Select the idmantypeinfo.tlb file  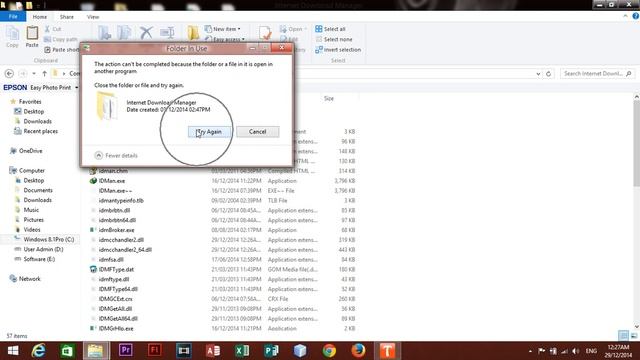[x=121, y=200]
